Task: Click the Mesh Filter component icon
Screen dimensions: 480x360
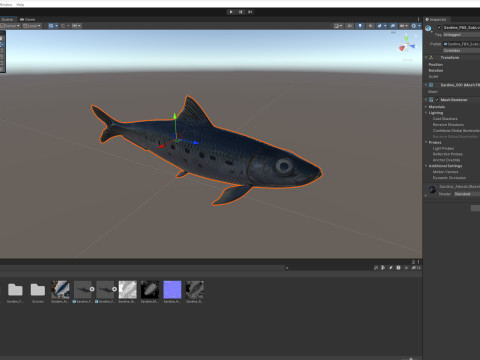Action: (431, 85)
